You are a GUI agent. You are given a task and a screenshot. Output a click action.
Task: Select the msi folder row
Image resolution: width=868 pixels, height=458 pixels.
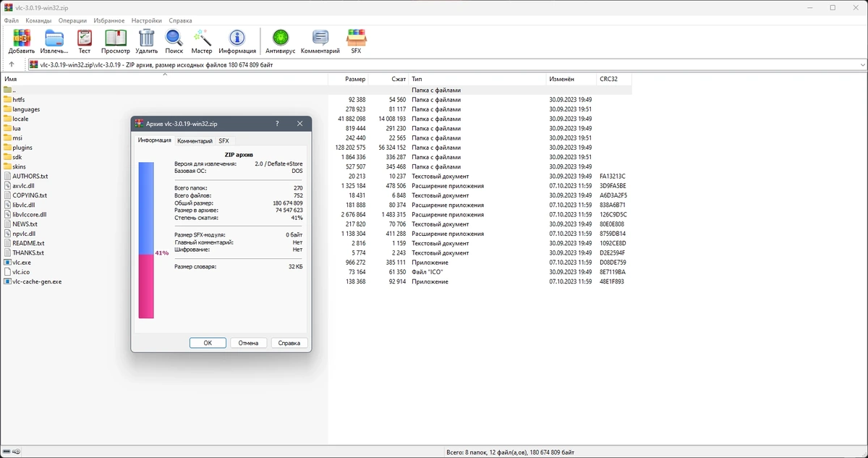tap(316, 137)
